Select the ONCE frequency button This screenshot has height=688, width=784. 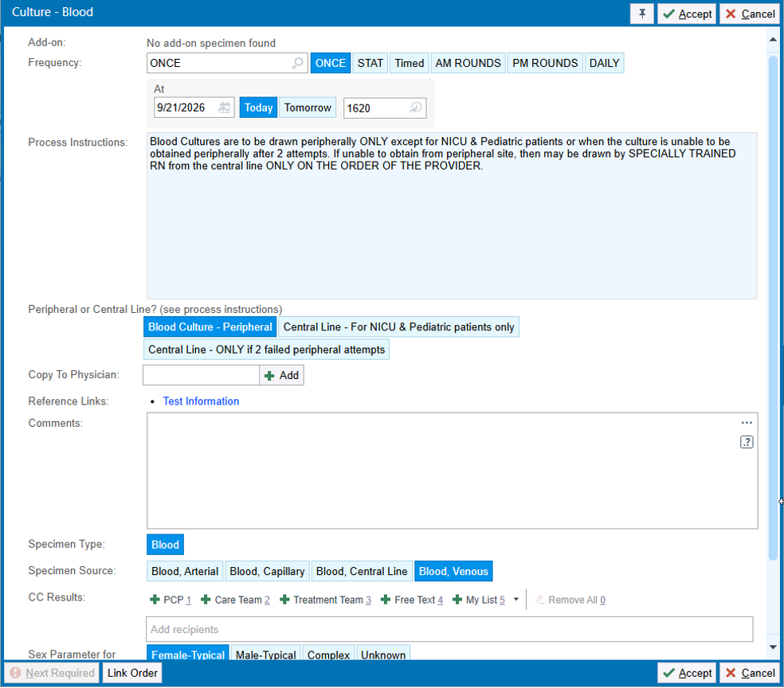(331, 63)
